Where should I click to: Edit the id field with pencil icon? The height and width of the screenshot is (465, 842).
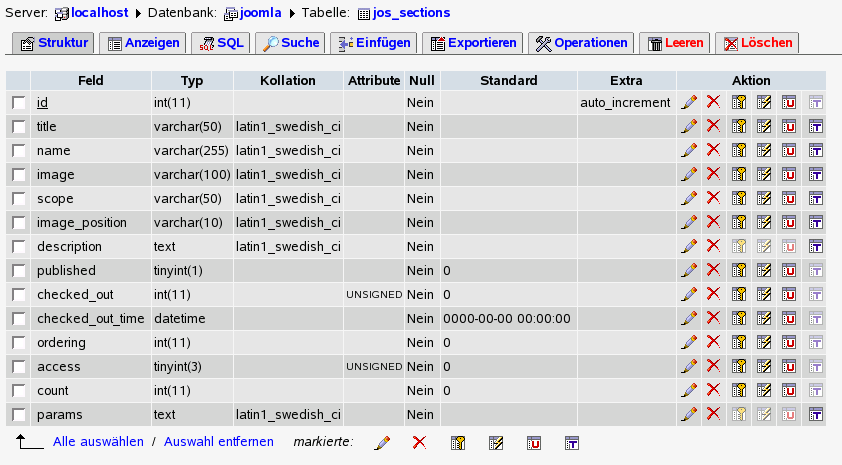pos(689,102)
